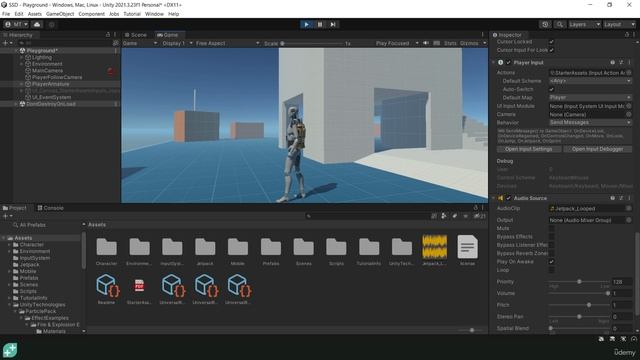Open the Component menu

91,14
